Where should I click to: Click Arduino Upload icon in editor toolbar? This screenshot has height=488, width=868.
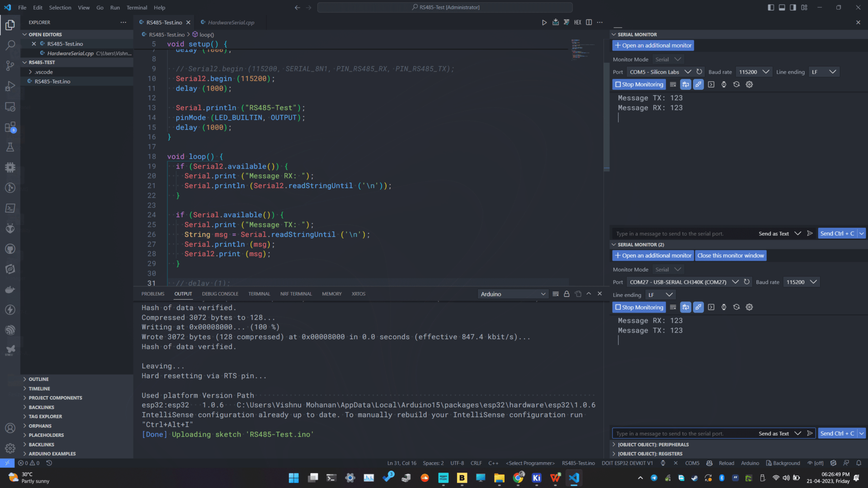(x=556, y=22)
